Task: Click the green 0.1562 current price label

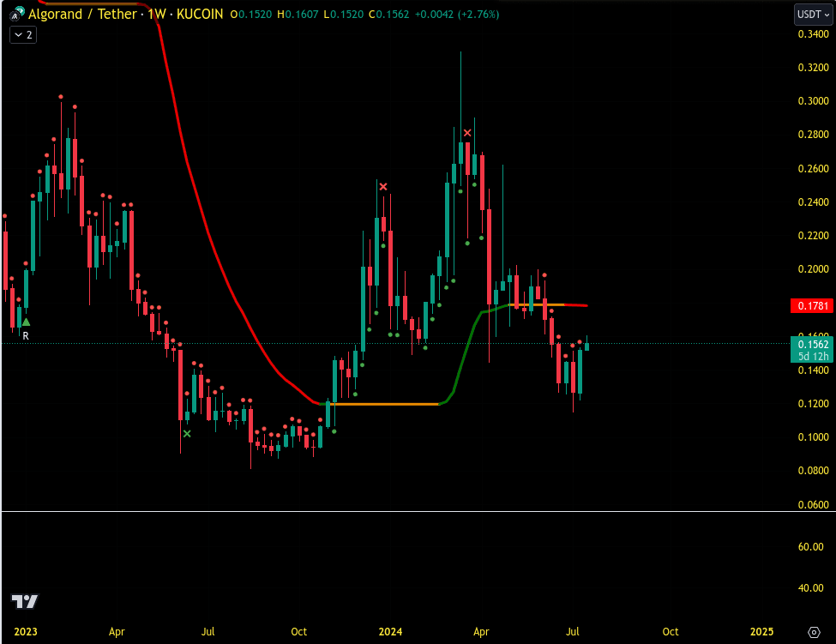Action: click(812, 345)
